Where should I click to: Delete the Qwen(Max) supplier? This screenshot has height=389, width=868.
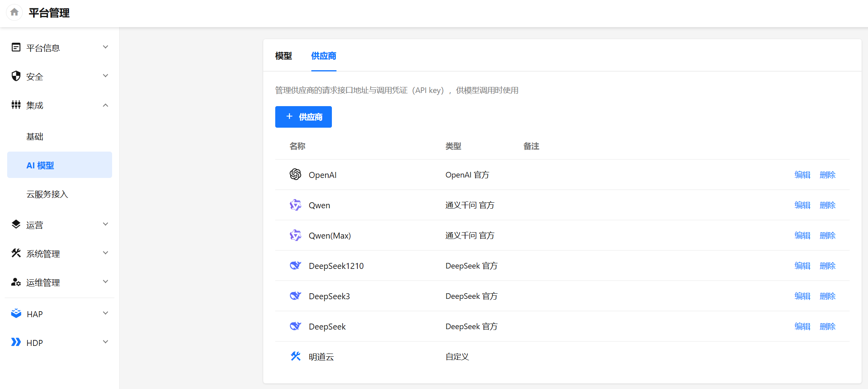click(x=827, y=235)
